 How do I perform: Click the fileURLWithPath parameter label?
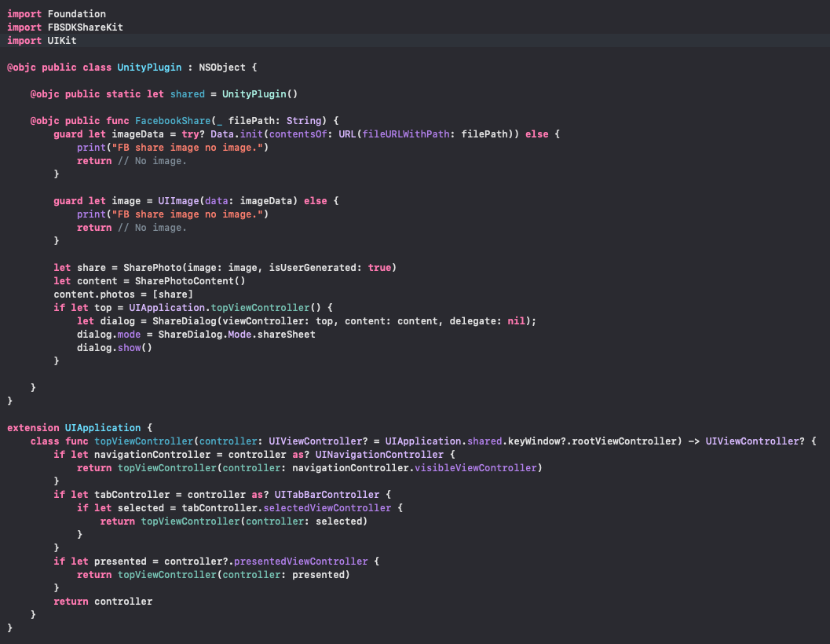point(405,134)
